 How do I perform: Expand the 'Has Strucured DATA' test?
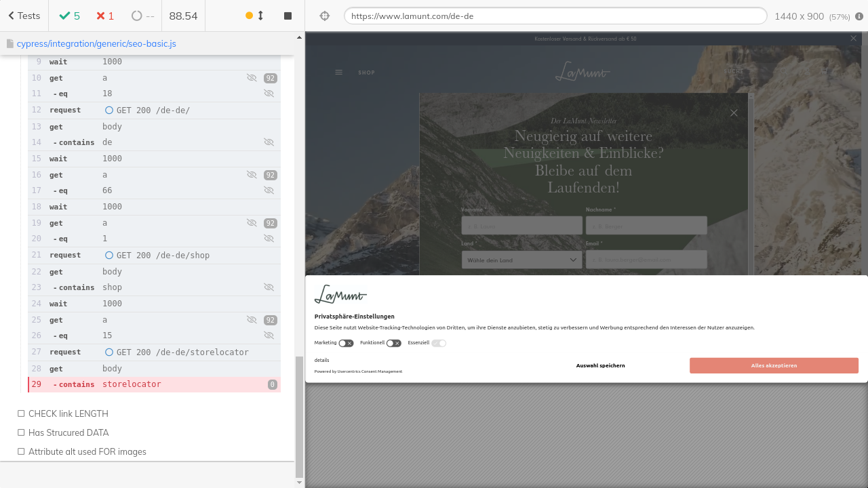[x=68, y=432]
